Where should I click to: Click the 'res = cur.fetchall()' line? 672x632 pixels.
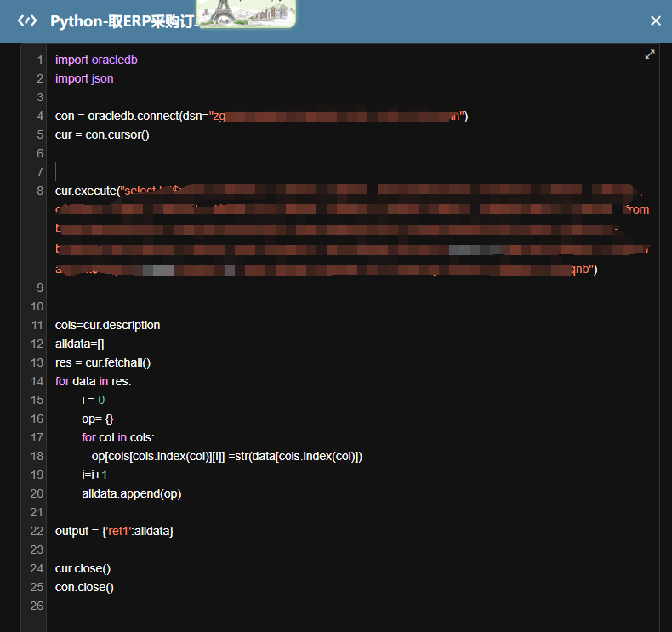pyautogui.click(x=103, y=362)
